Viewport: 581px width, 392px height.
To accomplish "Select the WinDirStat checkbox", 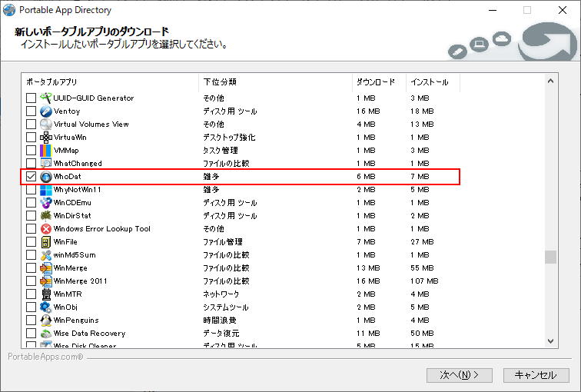I will tap(31, 216).
